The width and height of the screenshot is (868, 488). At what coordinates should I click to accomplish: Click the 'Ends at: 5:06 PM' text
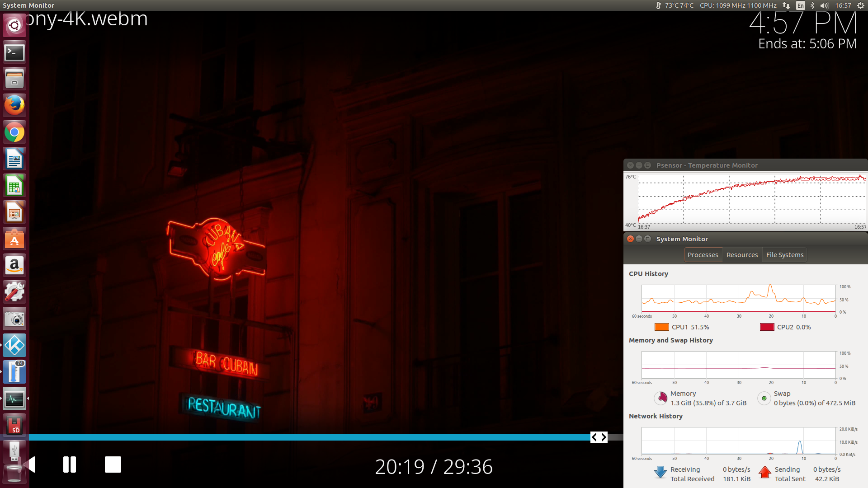coord(807,44)
